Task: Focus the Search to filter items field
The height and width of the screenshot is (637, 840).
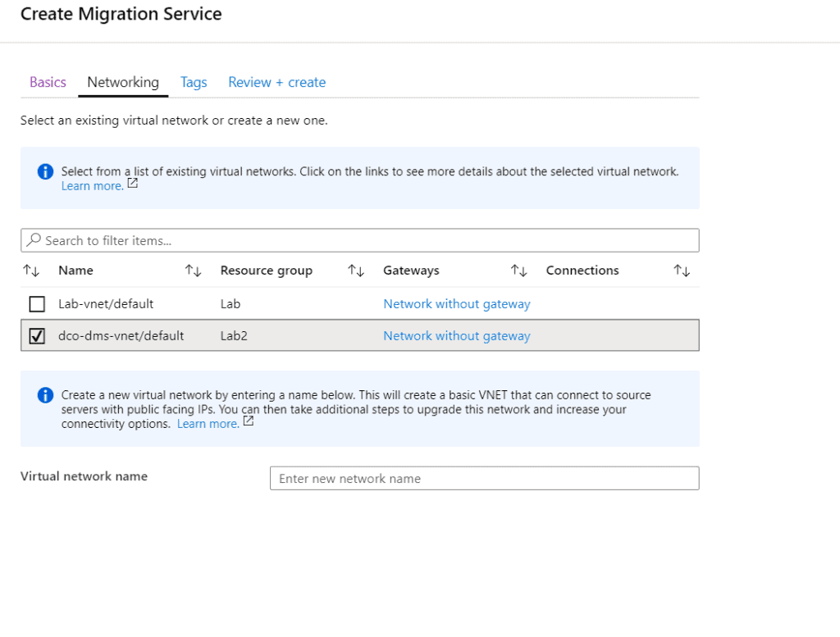Action: tap(359, 240)
